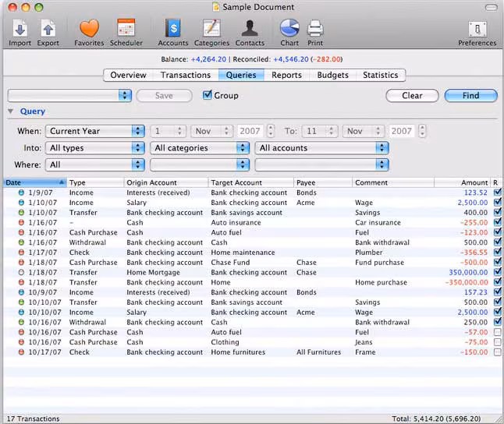Open the All categories dropdown
504x424 pixels.
point(200,148)
